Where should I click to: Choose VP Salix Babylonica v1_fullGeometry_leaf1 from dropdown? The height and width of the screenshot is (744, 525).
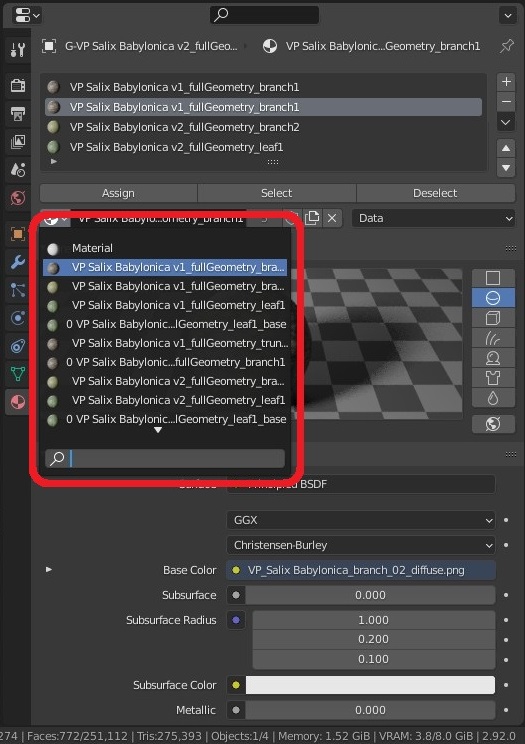tap(164, 305)
